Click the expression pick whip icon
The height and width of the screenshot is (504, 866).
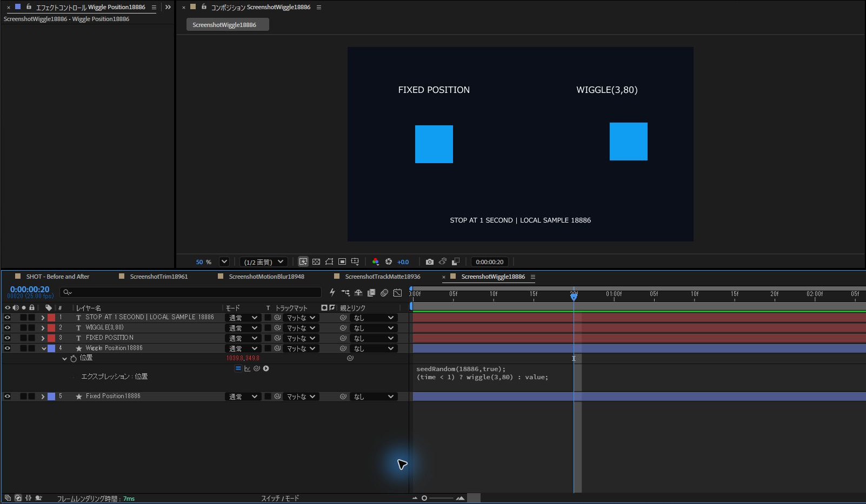[257, 368]
